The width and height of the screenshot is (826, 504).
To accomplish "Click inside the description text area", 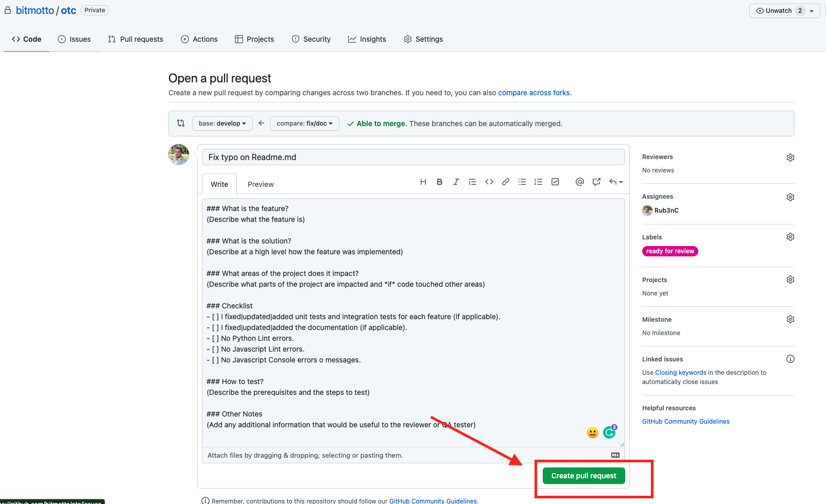I will pyautogui.click(x=414, y=323).
